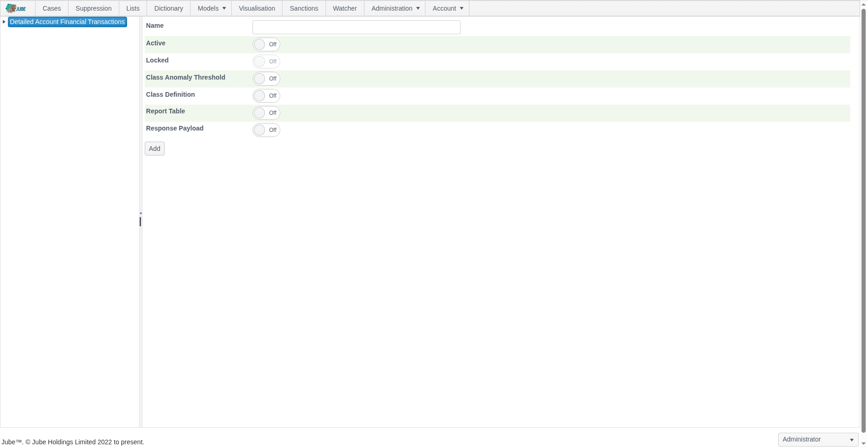Select Detailed Account Financial Transactions tree item
The height and width of the screenshot is (448, 868).
click(68, 22)
